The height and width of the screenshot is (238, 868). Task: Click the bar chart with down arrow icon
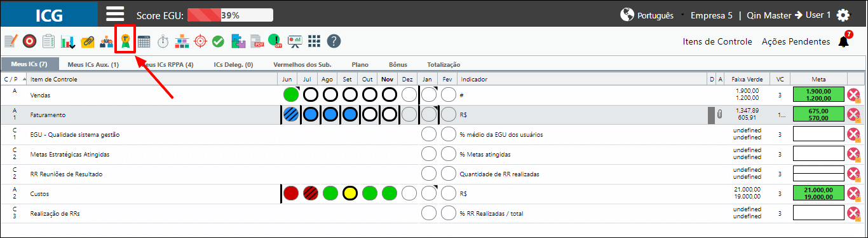68,41
